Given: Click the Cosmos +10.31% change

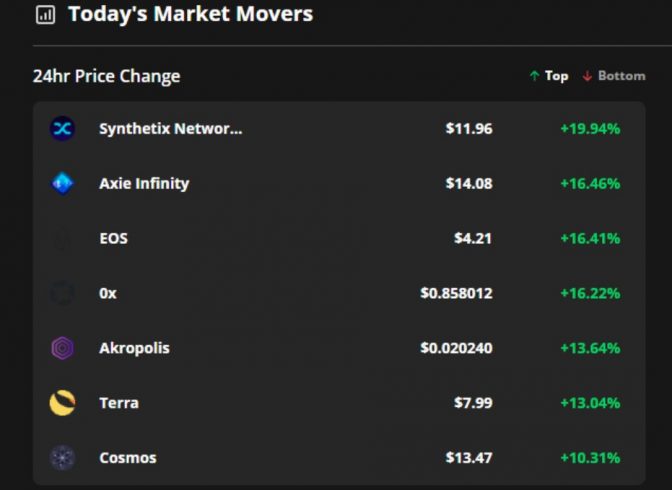Looking at the screenshot, I should 590,458.
